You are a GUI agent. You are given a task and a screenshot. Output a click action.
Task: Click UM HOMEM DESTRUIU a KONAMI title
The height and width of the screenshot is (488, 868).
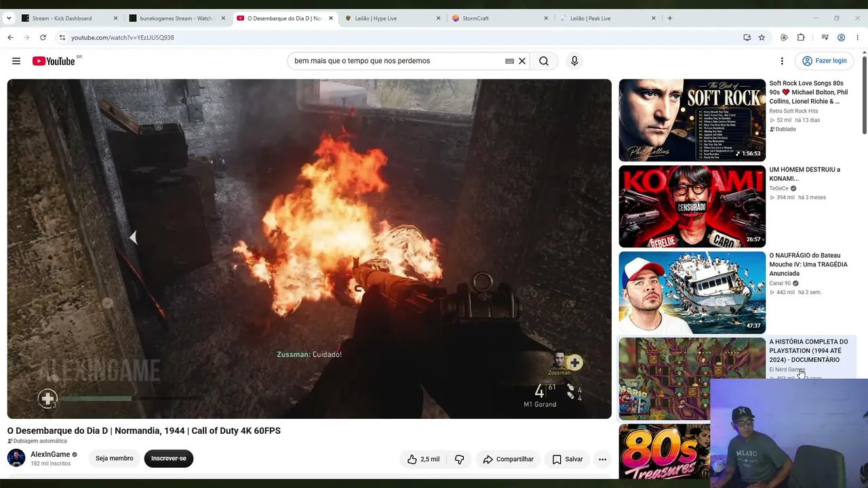point(804,174)
